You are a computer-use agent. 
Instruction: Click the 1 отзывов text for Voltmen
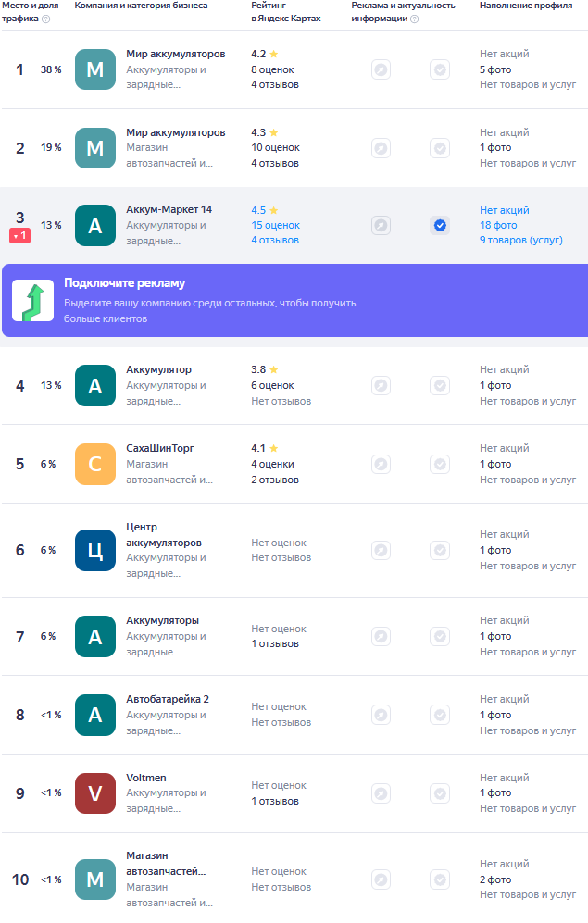tap(275, 801)
